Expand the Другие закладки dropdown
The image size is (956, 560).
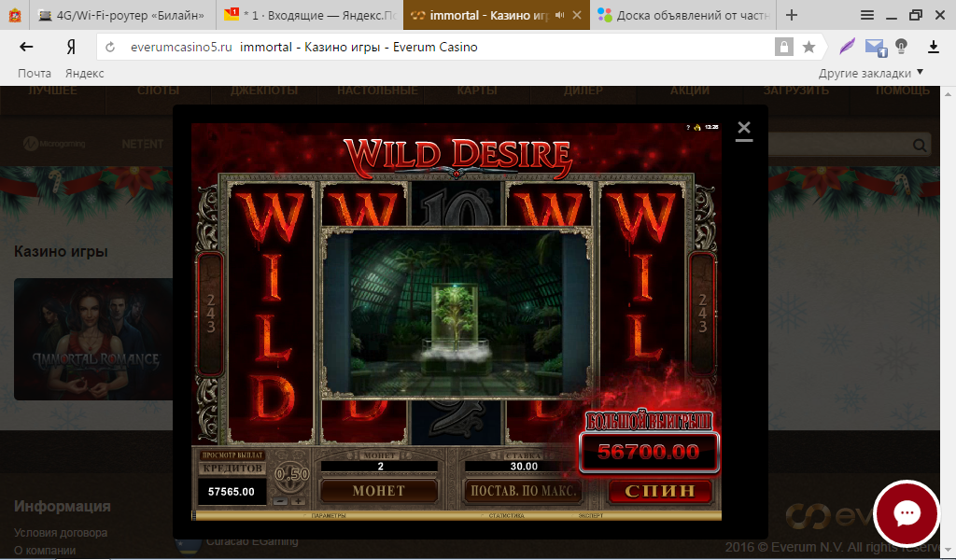[x=871, y=73]
